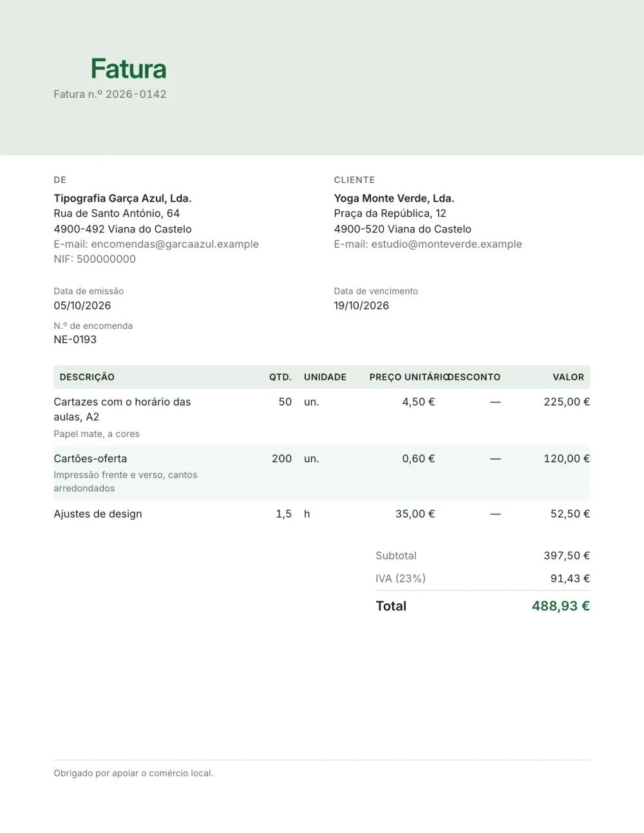Select due date '19/10/2026'

[361, 305]
